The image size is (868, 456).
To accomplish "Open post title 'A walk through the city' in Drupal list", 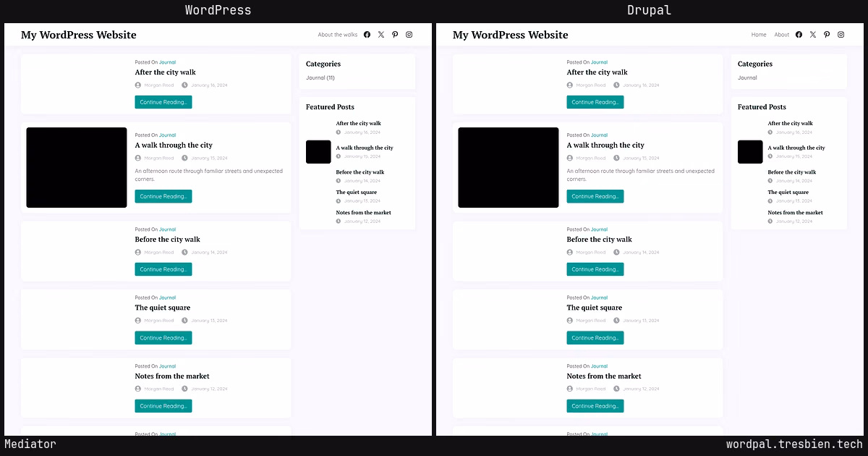I will [x=605, y=145].
